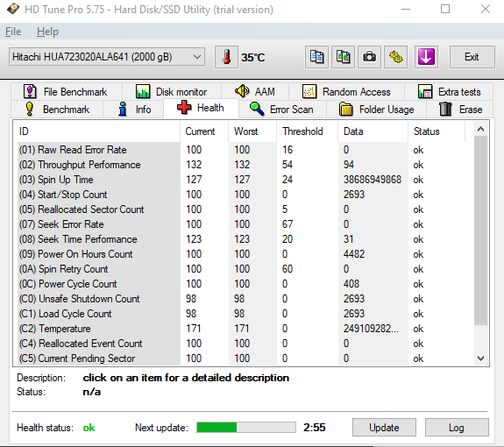This screenshot has width=504, height=447.
Task: Switch to the Random Access tab
Action: click(x=346, y=91)
